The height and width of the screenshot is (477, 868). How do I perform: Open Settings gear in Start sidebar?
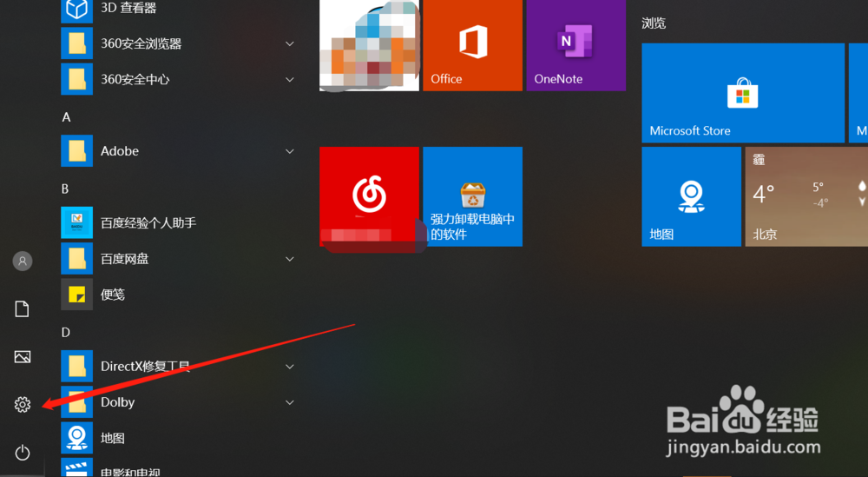click(x=23, y=404)
